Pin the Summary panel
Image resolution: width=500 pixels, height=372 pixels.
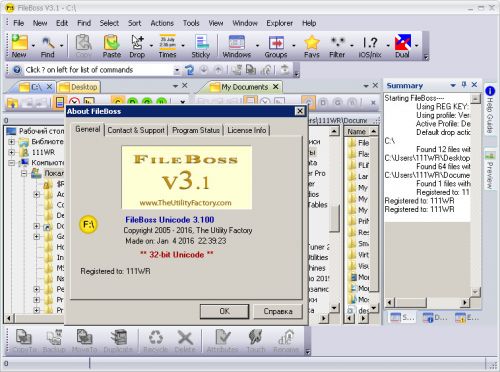tap(464, 85)
